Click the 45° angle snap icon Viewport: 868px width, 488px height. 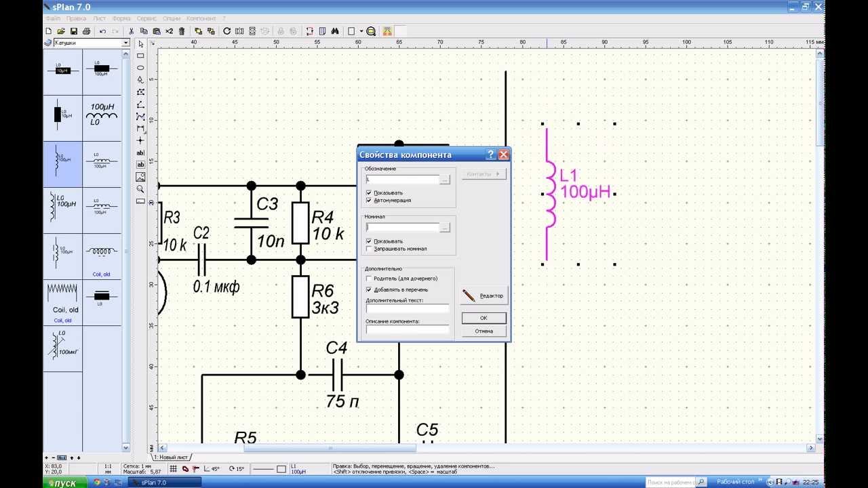pyautogui.click(x=212, y=468)
